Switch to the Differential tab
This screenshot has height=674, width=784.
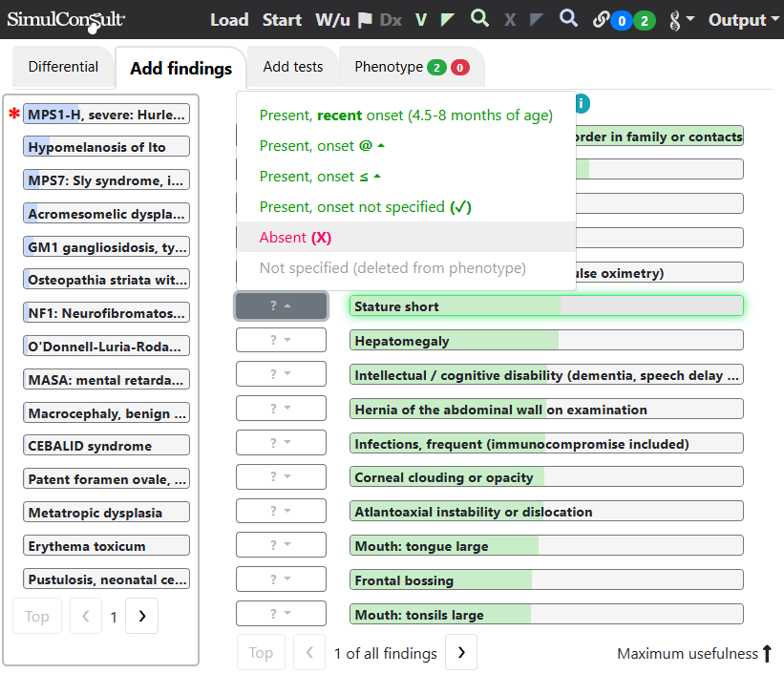tap(63, 67)
